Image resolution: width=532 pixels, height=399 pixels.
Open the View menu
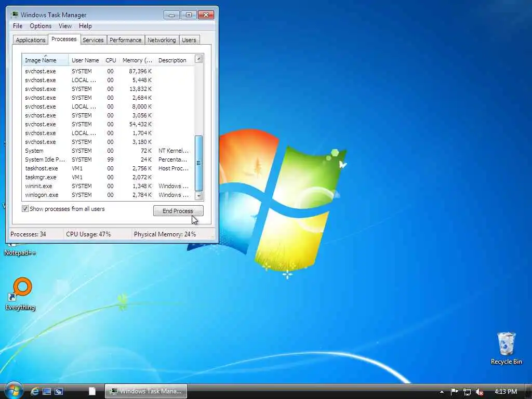pyautogui.click(x=65, y=26)
